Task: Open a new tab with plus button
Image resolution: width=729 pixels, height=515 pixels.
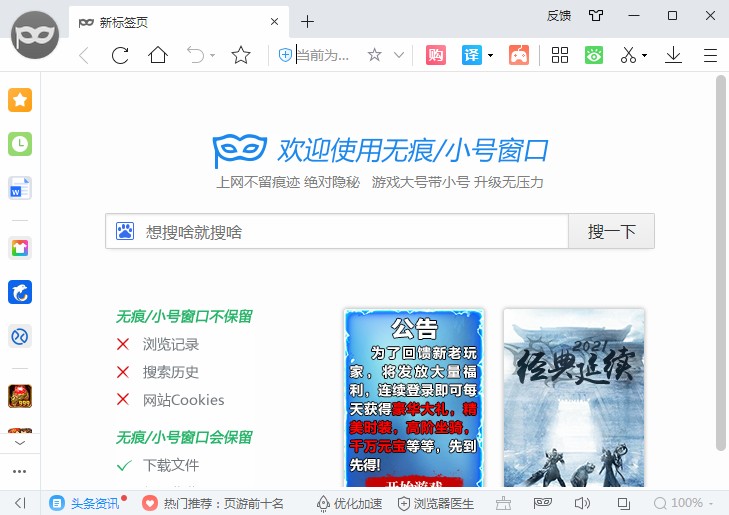Action: coord(307,22)
